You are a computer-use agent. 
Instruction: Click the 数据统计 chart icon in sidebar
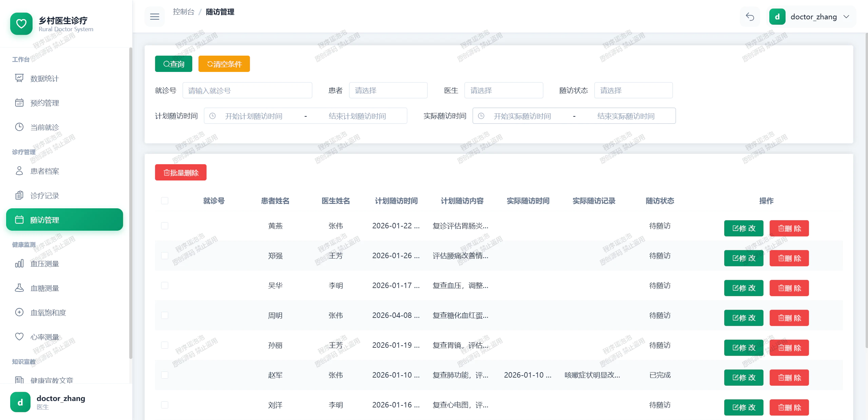19,78
